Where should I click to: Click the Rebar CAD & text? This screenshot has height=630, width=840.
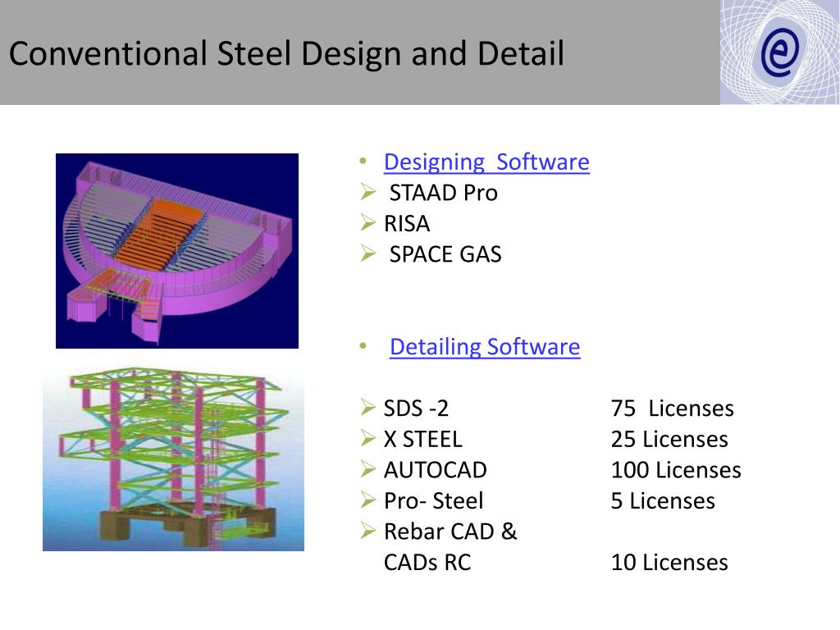pyautogui.click(x=450, y=532)
